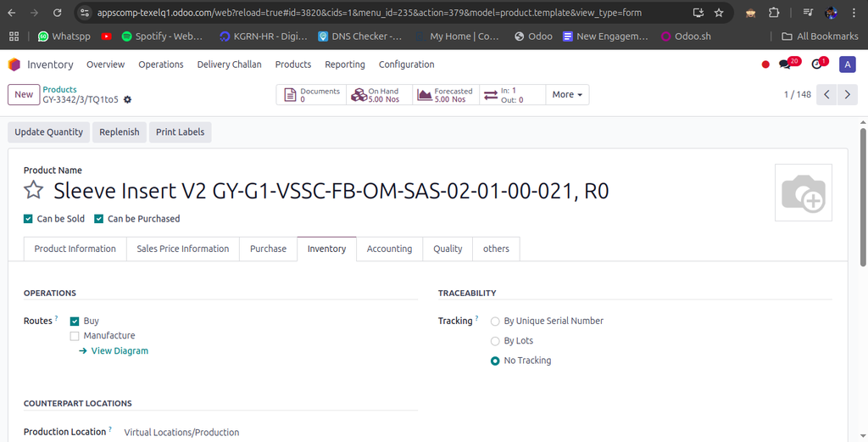Switch to the Purchase tab
Screen dimensions: 868x442
[268, 249]
